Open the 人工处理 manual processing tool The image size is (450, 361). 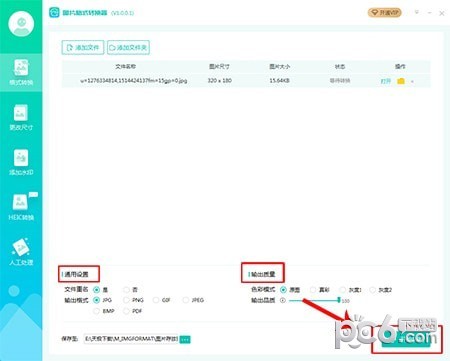tap(21, 252)
